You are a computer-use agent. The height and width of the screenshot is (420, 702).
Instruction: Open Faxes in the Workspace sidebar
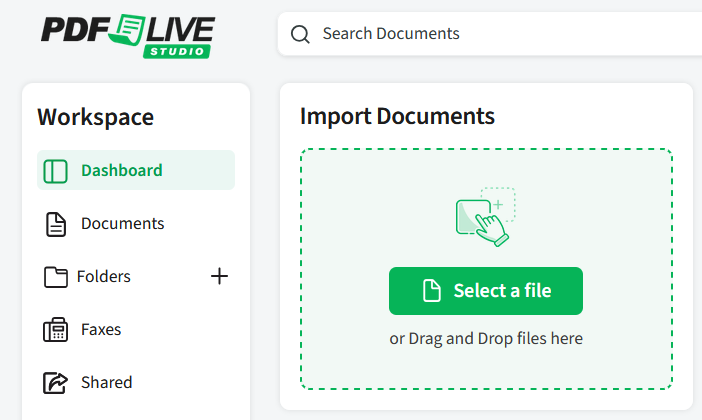(x=101, y=330)
